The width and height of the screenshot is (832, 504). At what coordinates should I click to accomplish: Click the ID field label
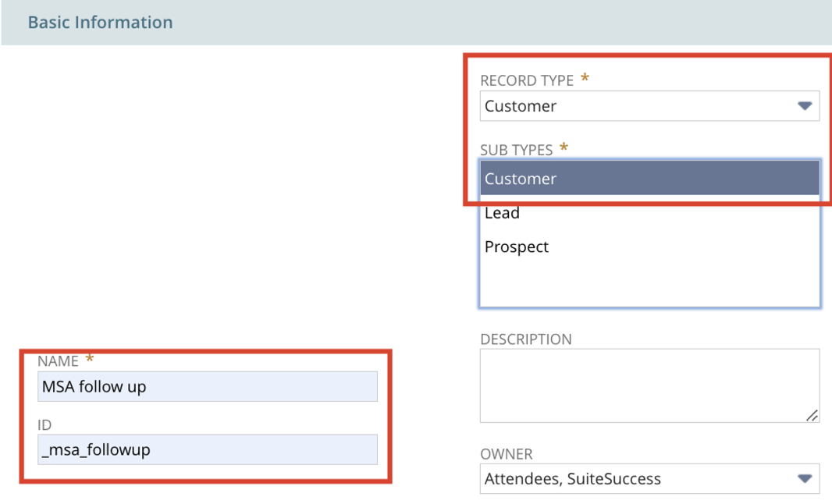coord(44,425)
